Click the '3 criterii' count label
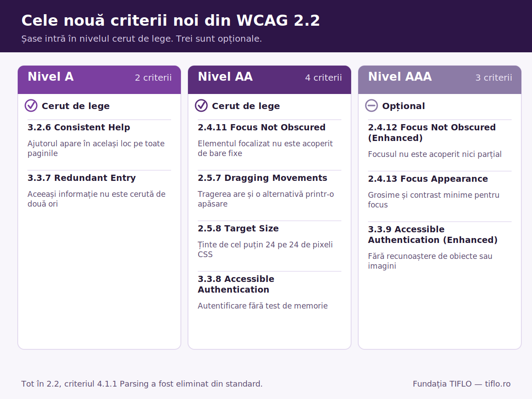 494,78
